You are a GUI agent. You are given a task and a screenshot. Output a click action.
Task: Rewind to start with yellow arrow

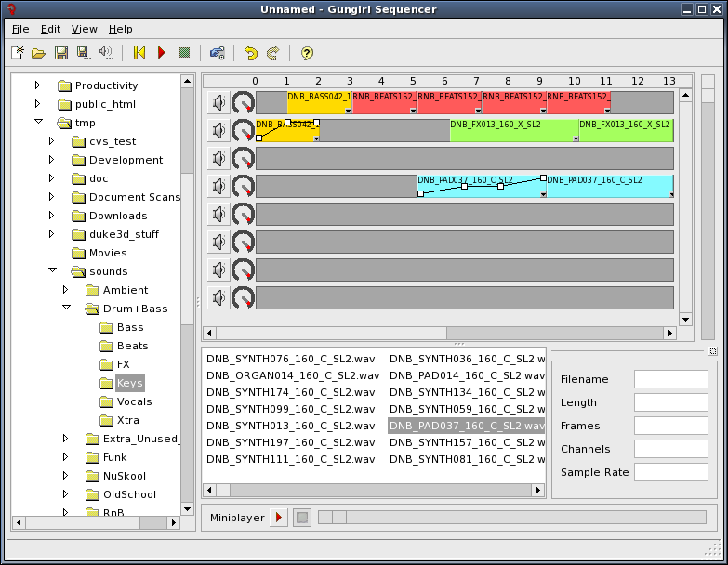pos(139,53)
